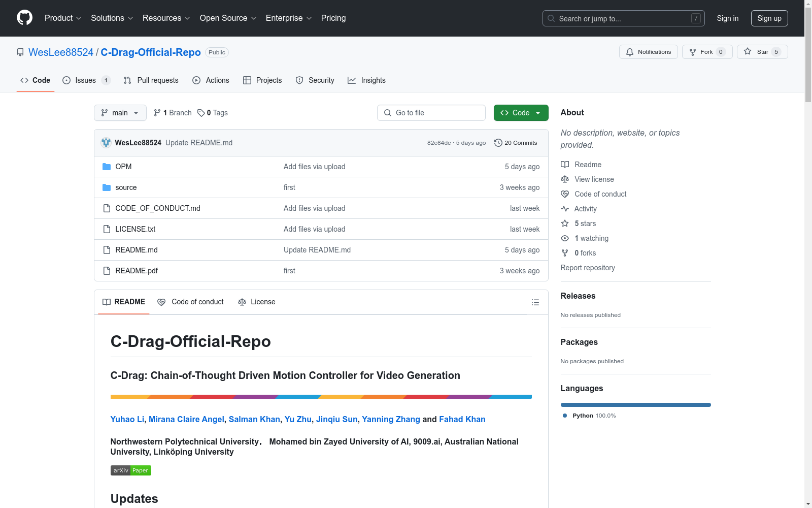The width and height of the screenshot is (812, 508).
Task: Click the forks icon beside 0 forks
Action: (565, 253)
